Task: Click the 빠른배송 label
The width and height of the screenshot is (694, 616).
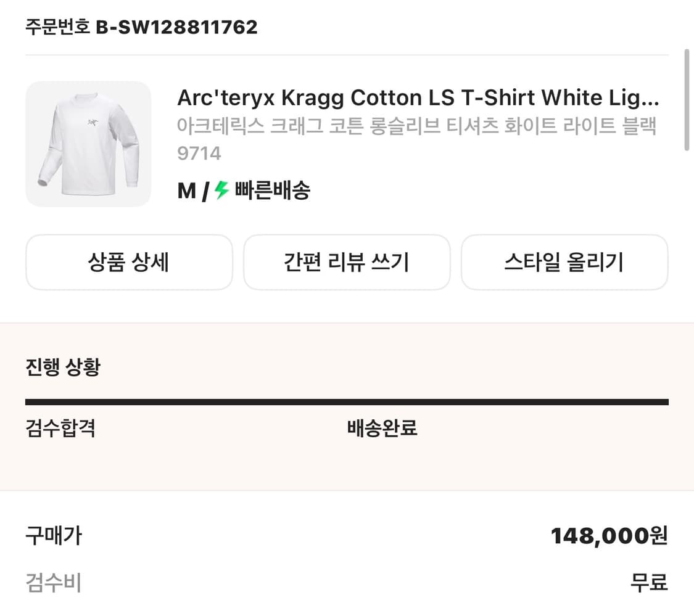Action: click(272, 191)
